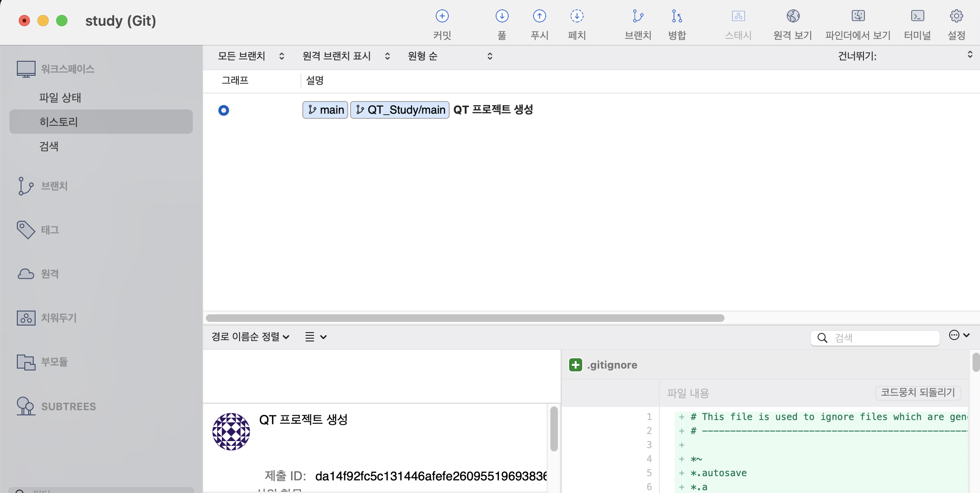Click the Merge (병합) toolbar icon
Viewport: 980px width, 493px height.
tap(677, 16)
